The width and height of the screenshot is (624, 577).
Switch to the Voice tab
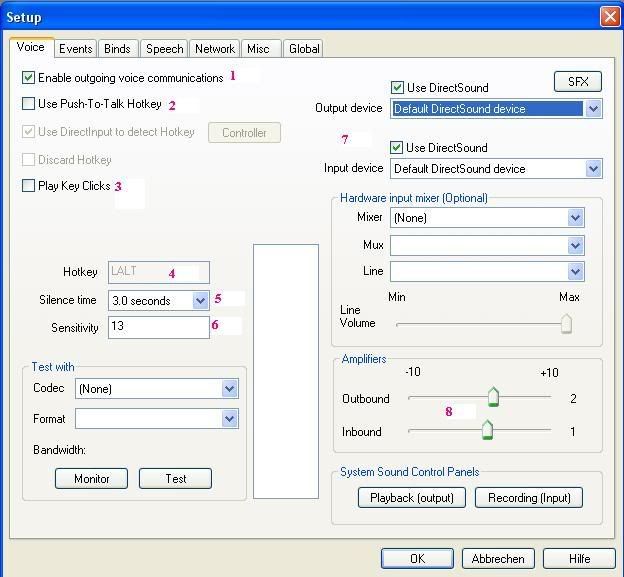pos(31,47)
